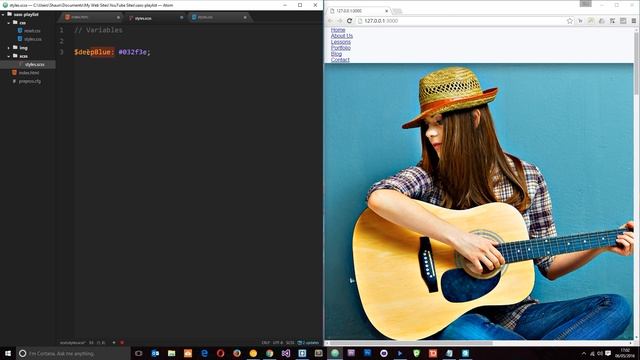Open the Chrome hamburger menu

634,21
